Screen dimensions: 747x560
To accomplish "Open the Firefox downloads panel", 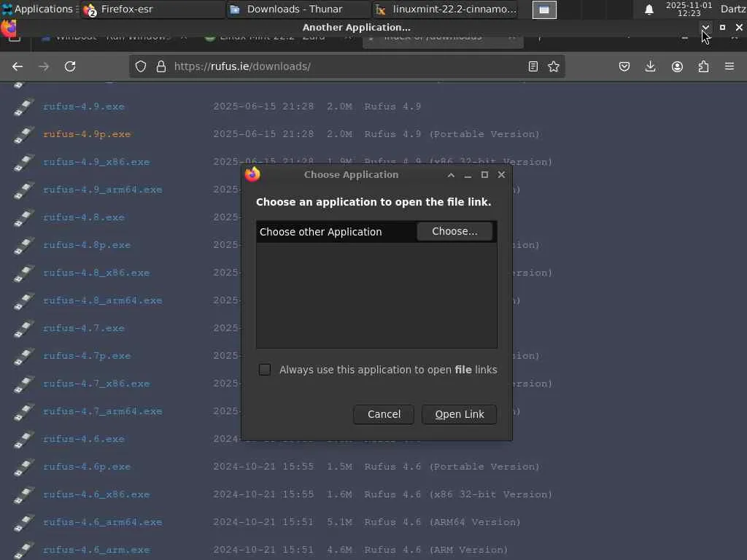I will tap(650, 66).
